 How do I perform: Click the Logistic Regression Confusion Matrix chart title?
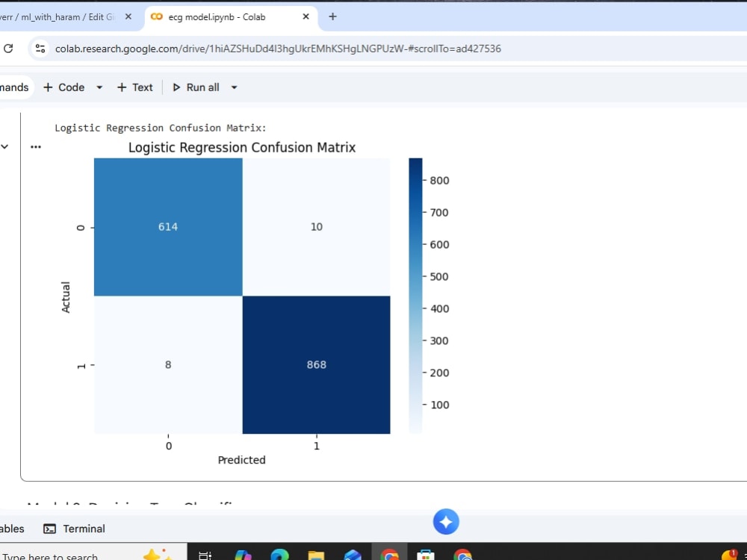point(242,148)
